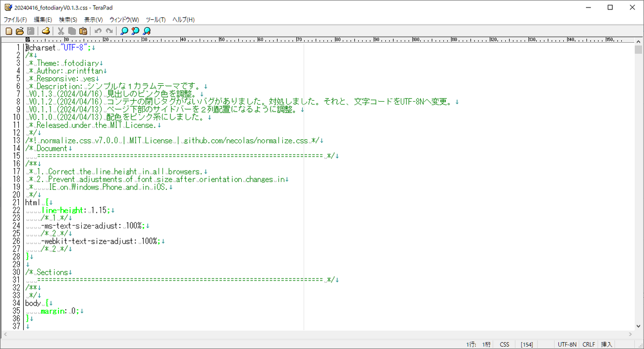Click the TeraPad app icon in title bar

[8, 7]
